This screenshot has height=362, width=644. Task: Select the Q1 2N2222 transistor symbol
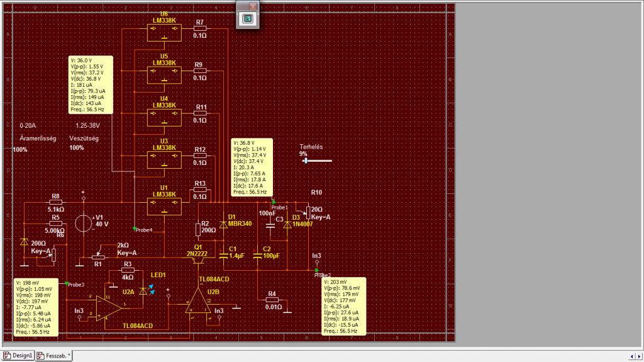click(198, 262)
